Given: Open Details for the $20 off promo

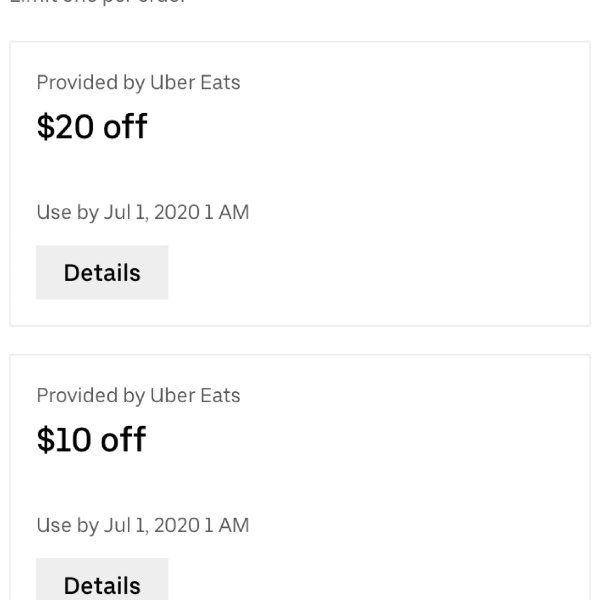Looking at the screenshot, I should coord(102,272).
